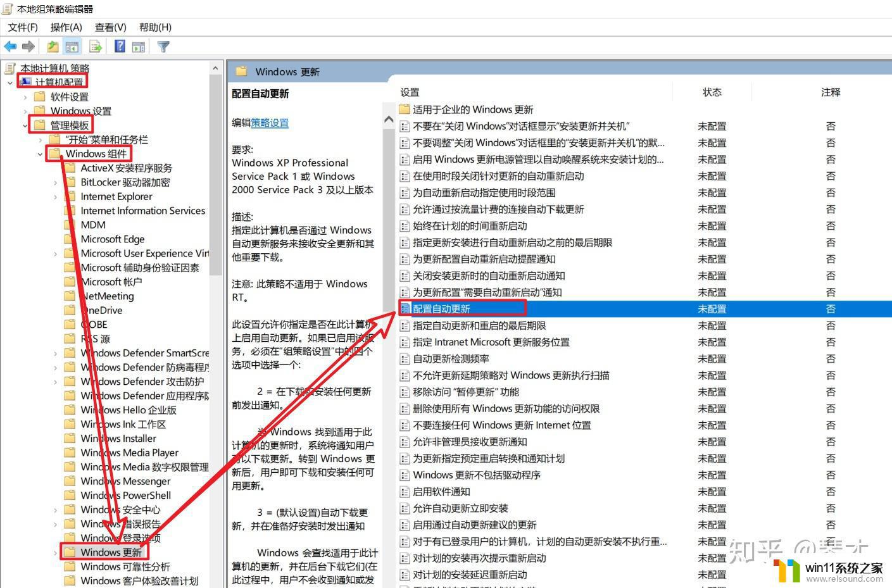892x588 pixels.
Task: Click the Forward arrow toolbar icon
Action: (x=28, y=46)
